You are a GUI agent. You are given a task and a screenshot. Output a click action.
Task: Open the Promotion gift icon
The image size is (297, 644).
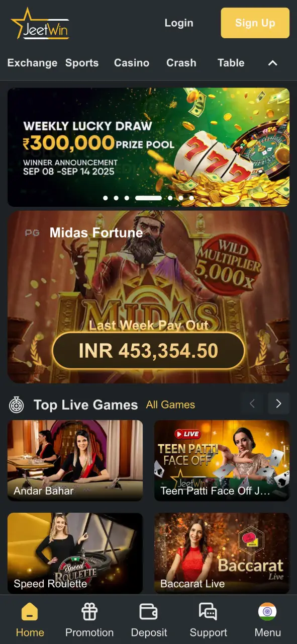click(x=89, y=611)
